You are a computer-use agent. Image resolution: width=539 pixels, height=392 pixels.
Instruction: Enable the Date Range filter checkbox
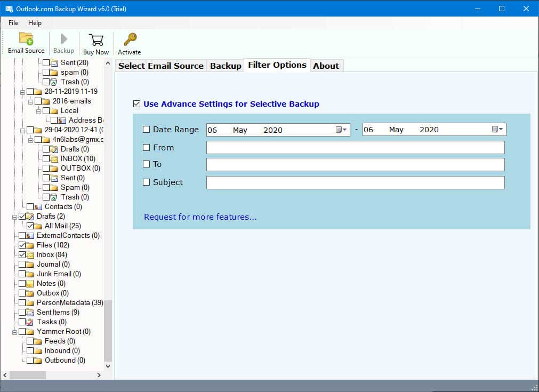pyautogui.click(x=147, y=129)
